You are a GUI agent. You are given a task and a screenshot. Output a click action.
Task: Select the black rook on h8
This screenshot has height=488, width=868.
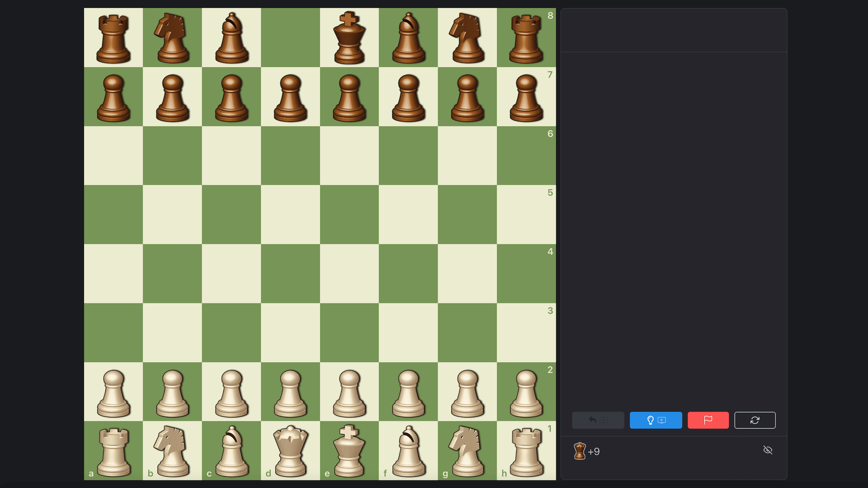click(x=526, y=37)
